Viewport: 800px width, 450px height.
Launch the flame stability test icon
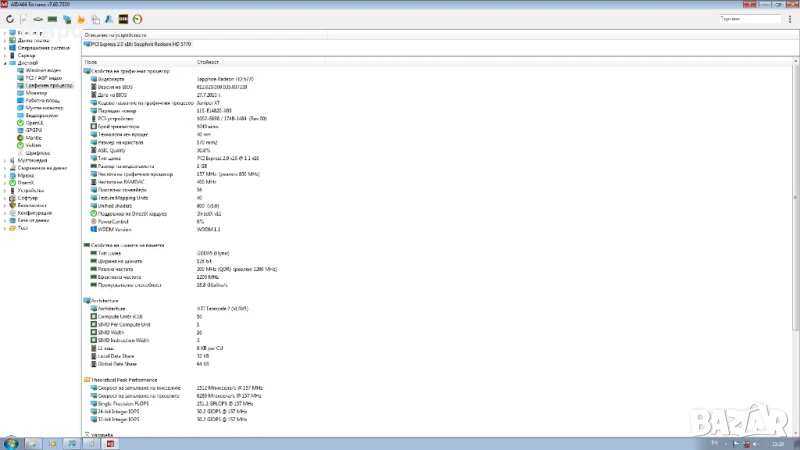[x=81, y=19]
